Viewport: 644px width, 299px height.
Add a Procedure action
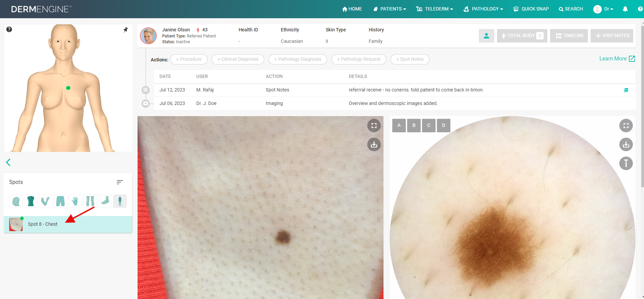coord(189,59)
